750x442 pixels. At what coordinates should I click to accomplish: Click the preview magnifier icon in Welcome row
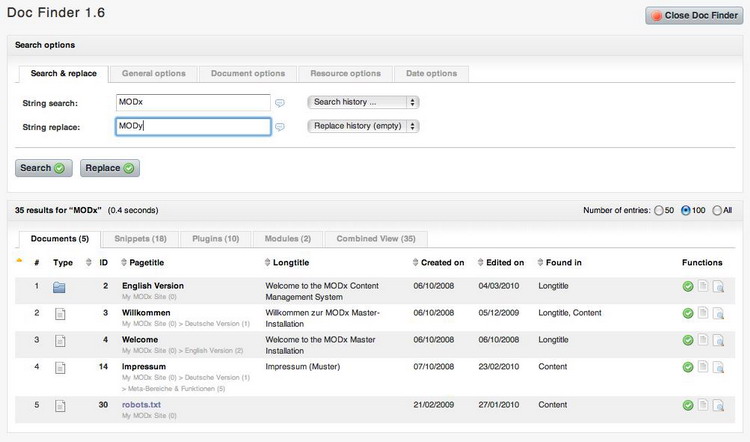click(x=718, y=341)
